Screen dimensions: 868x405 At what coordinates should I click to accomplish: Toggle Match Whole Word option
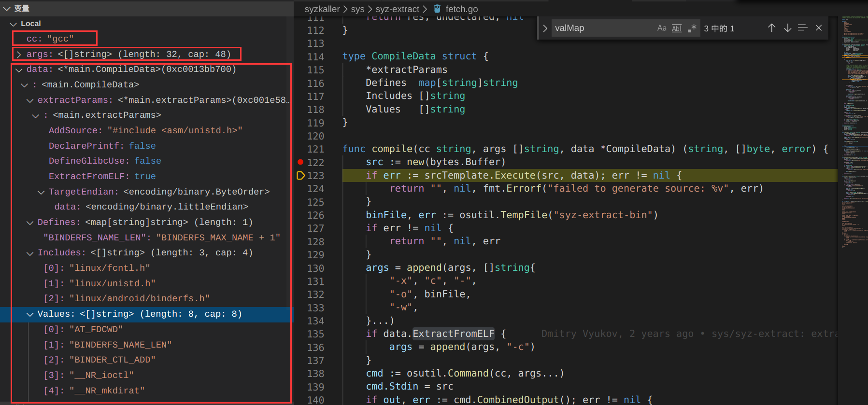[677, 28]
